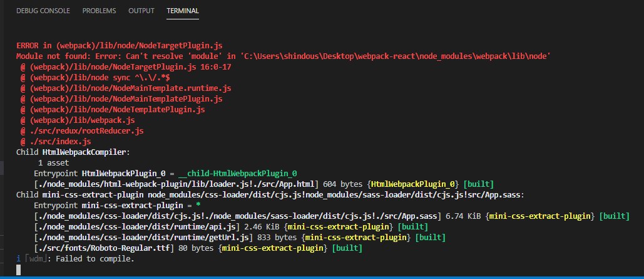Screen dimensions: 644x279
Task: Click the html-webpack-plugin loader.js App.html path
Action: 176,184
